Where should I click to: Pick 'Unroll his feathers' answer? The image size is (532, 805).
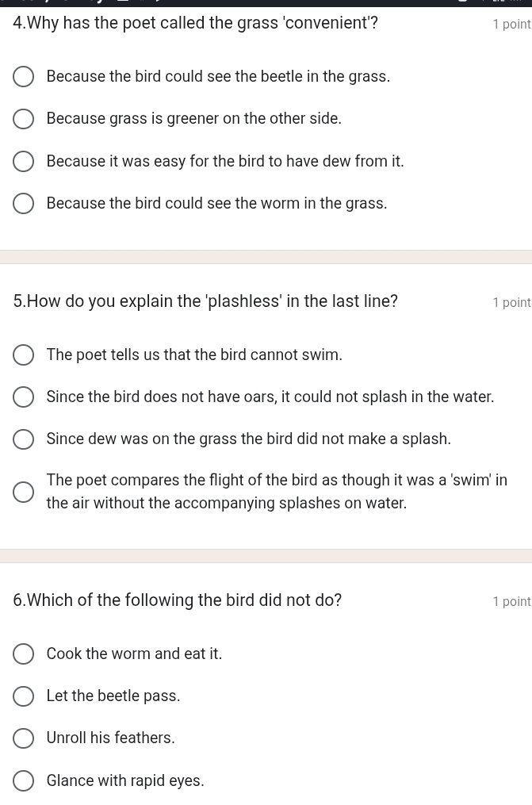(24, 738)
